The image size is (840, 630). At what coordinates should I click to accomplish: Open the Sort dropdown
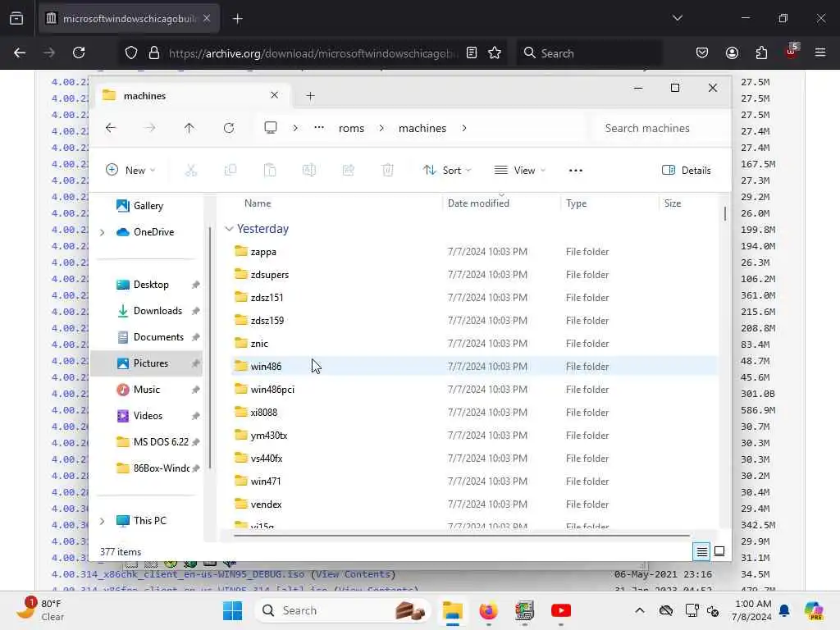coord(447,171)
